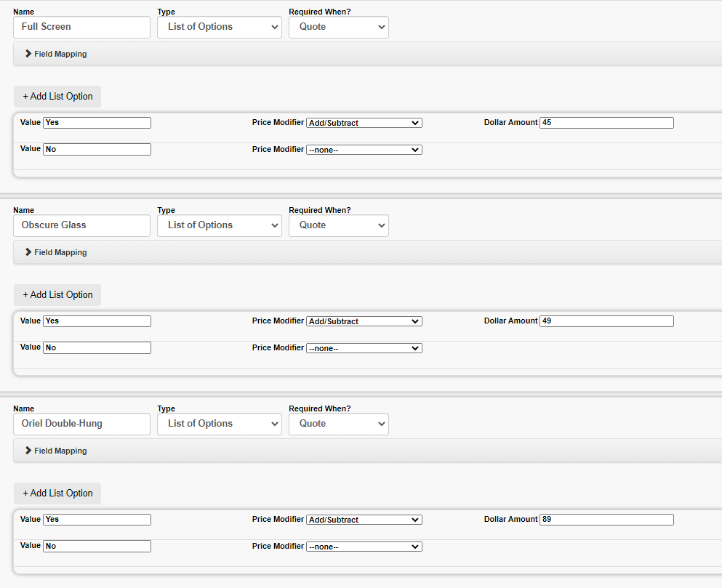The width and height of the screenshot is (722, 588).
Task: Open Required When dropdown for Oriel Double-Hung
Action: [338, 424]
